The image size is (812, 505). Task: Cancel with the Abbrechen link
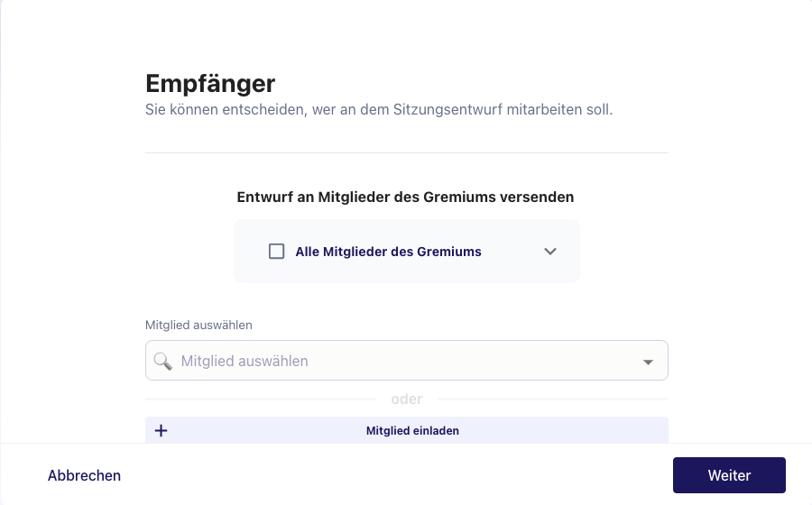84,475
